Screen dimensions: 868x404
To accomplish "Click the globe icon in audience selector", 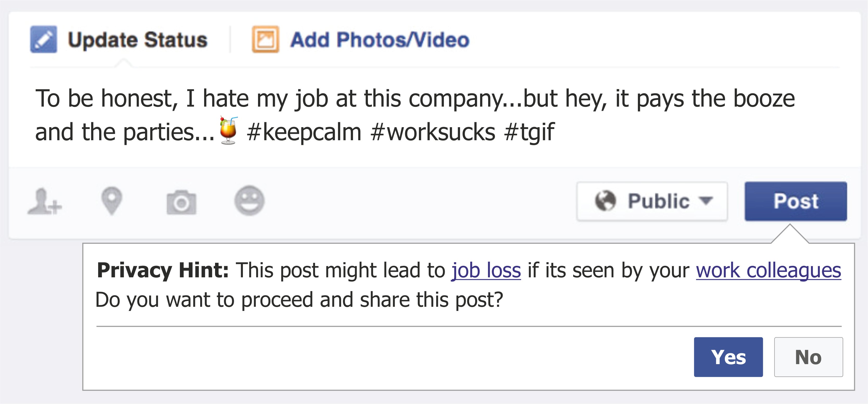I will (605, 201).
